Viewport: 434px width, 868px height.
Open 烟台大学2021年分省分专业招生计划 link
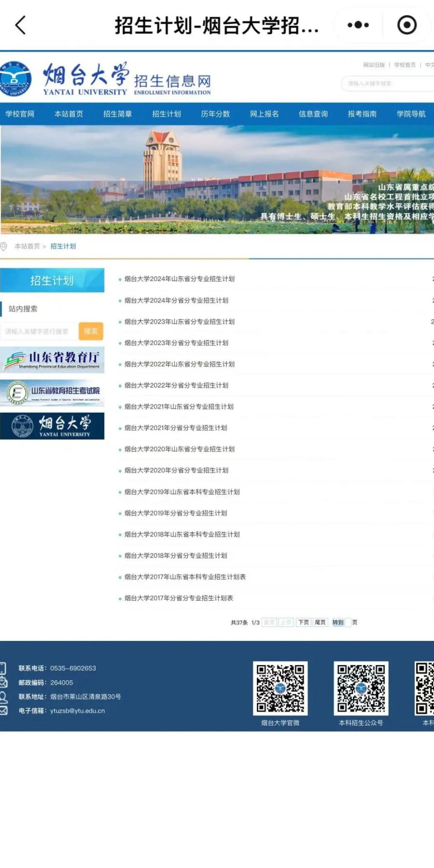(x=175, y=428)
